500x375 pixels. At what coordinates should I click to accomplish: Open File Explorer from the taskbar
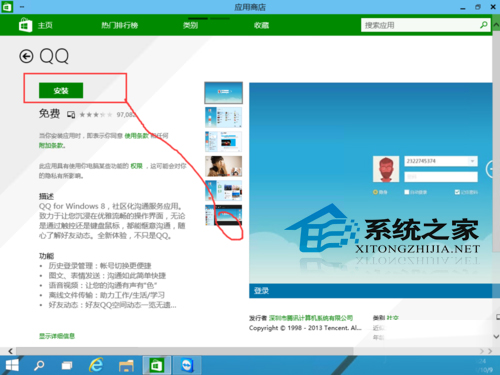(126, 366)
